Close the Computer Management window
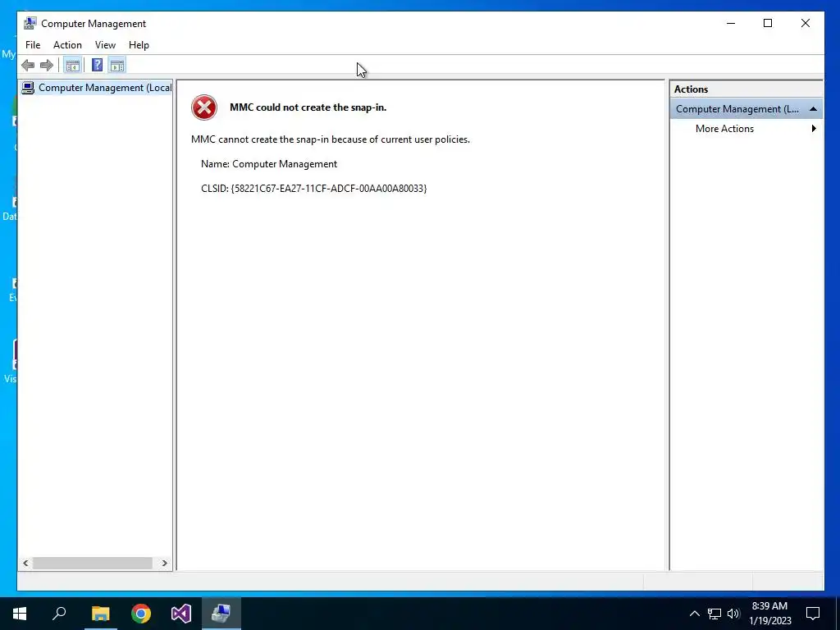 pyautogui.click(x=806, y=23)
